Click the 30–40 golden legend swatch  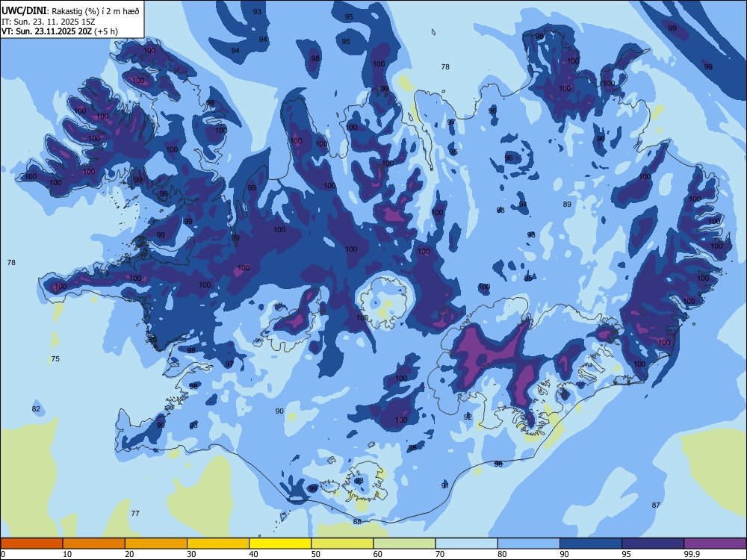pos(218,544)
